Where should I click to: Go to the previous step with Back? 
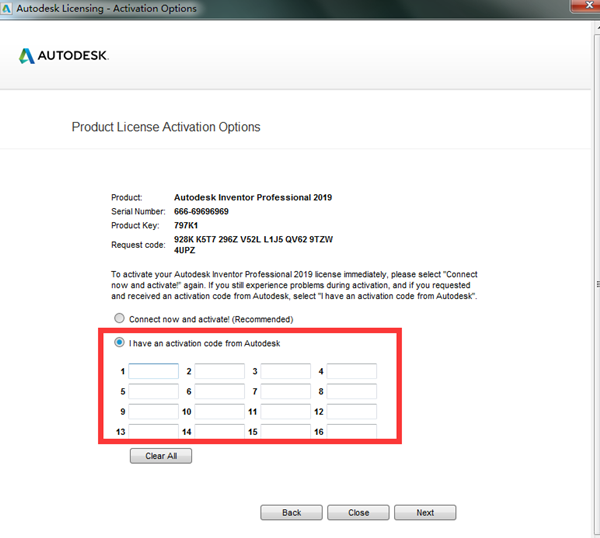pos(291,512)
